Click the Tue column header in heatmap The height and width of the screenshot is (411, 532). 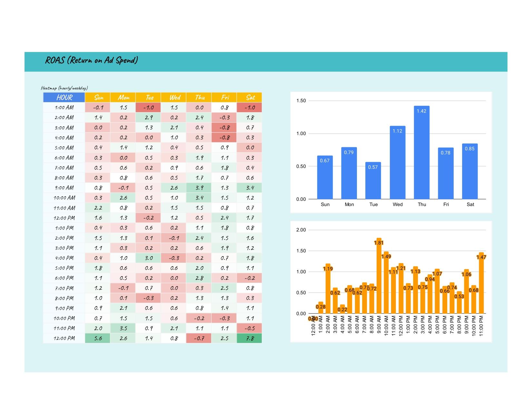coord(149,97)
